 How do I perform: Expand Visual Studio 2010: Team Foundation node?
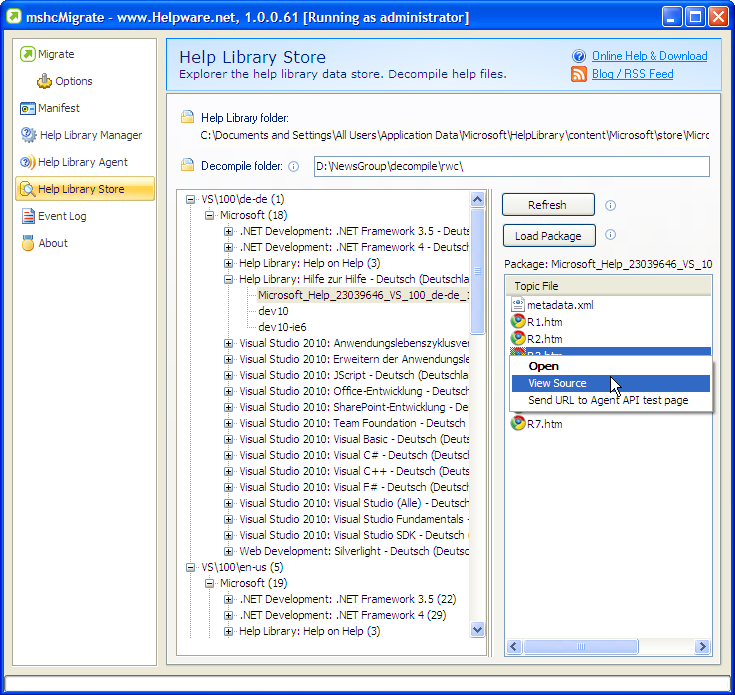pyautogui.click(x=228, y=423)
